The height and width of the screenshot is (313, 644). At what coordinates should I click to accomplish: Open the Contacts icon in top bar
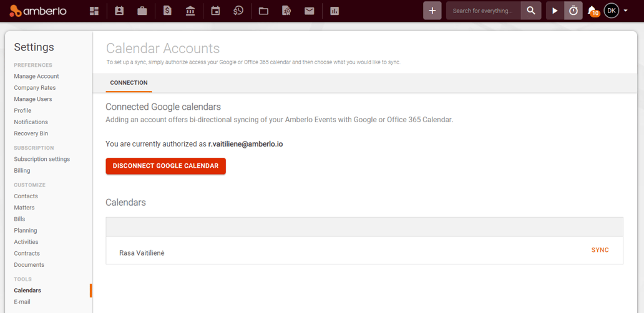(x=119, y=11)
